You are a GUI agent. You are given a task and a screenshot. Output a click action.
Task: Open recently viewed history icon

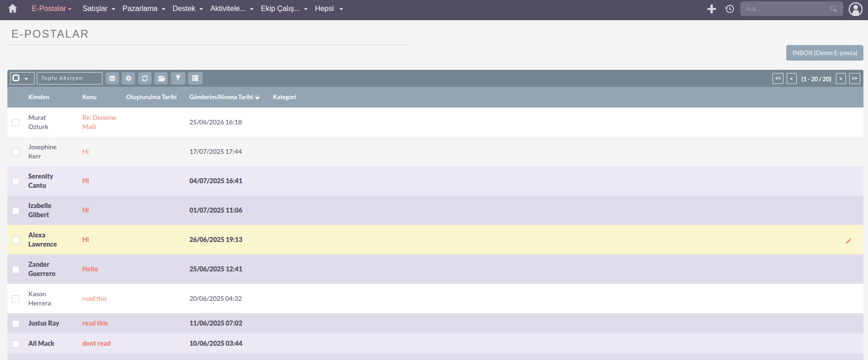coord(730,9)
